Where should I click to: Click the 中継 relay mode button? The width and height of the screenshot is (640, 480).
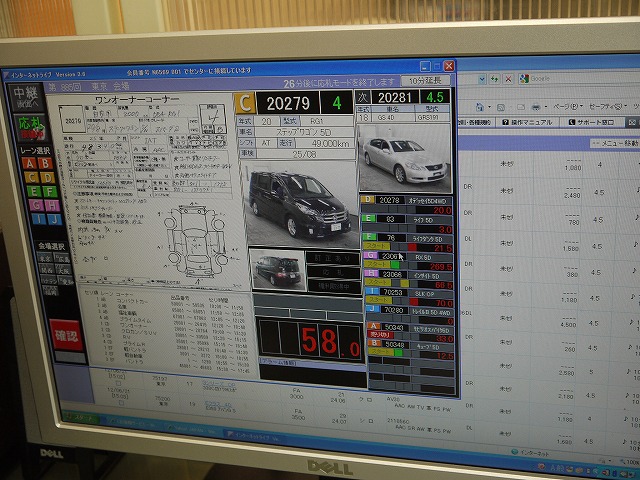click(x=26, y=97)
